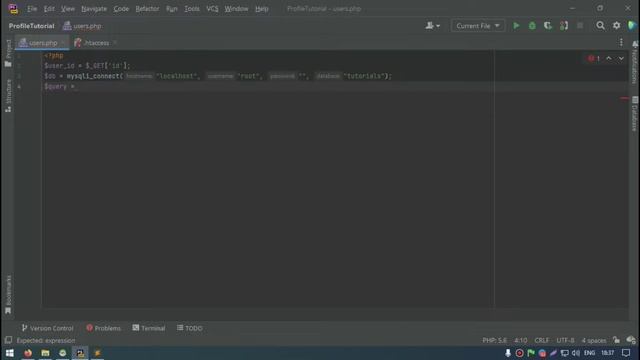Open the Run menu
This screenshot has height=360, width=640.
coord(172,9)
